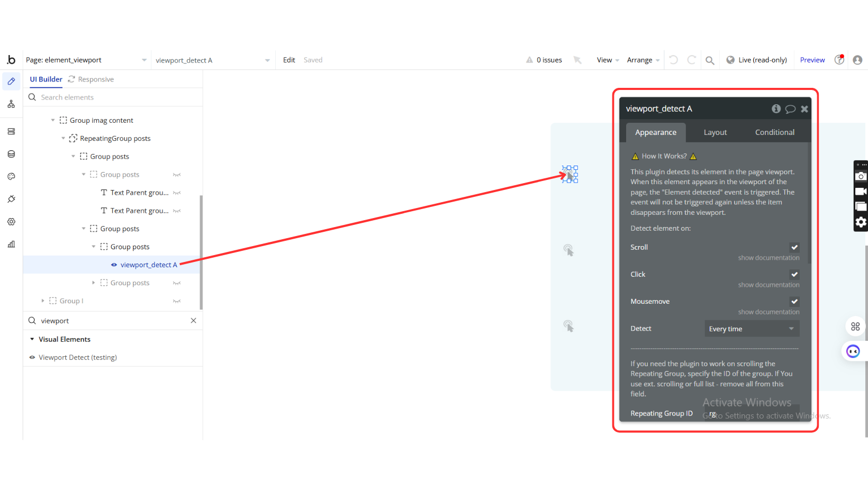
Task: Toggle the Mousemove checkbox
Action: [x=794, y=301]
